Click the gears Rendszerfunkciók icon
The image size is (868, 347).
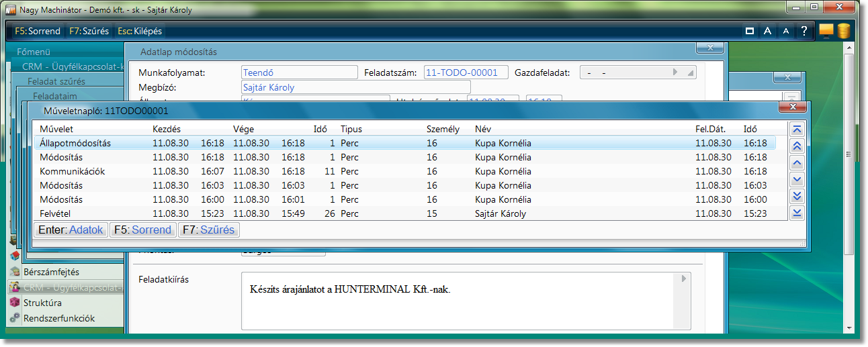(x=14, y=319)
